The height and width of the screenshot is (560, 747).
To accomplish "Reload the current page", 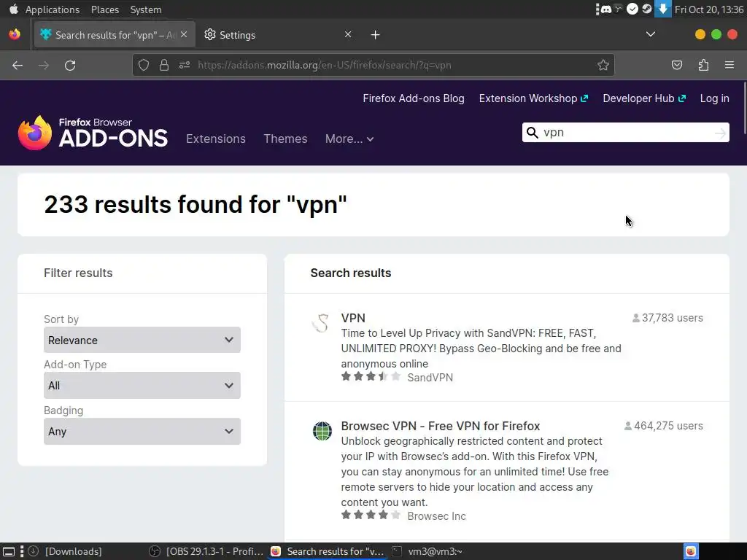I will pos(70,65).
